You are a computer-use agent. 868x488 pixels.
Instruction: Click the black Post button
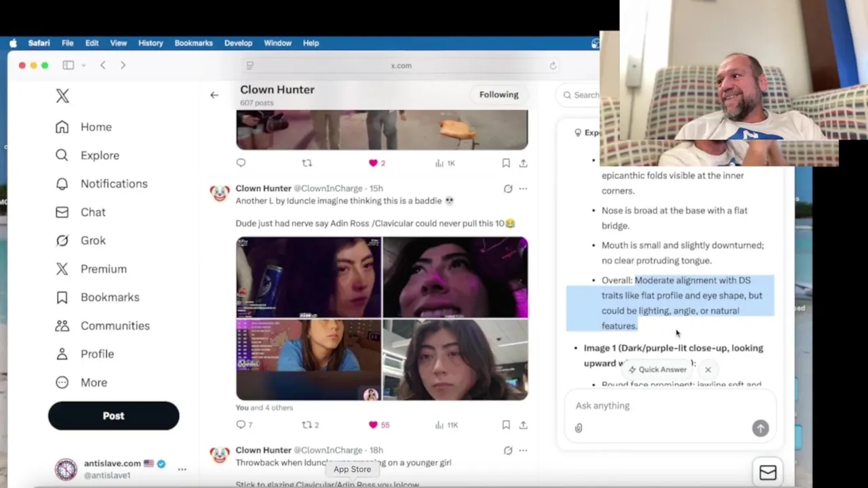pos(113,415)
